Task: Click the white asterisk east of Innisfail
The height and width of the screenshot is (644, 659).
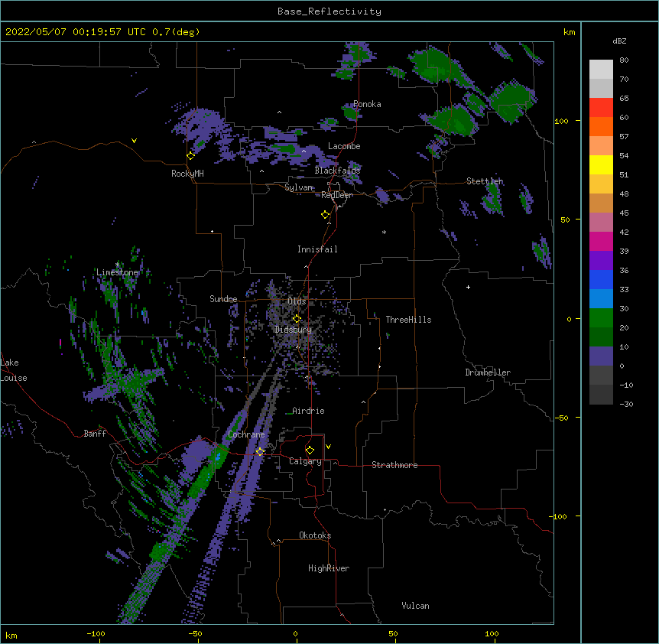Action: pyautogui.click(x=384, y=233)
